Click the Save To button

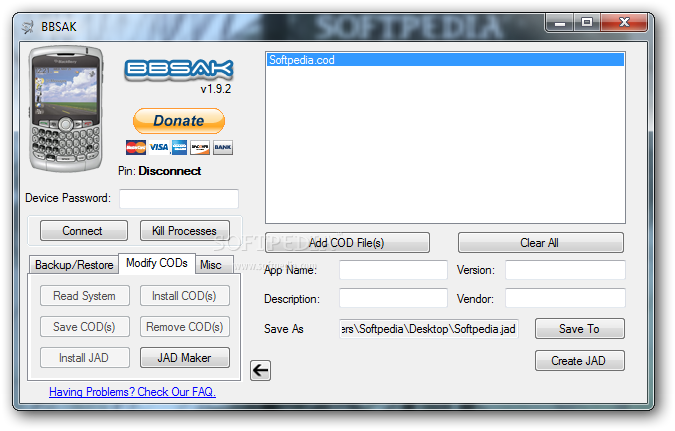click(579, 329)
